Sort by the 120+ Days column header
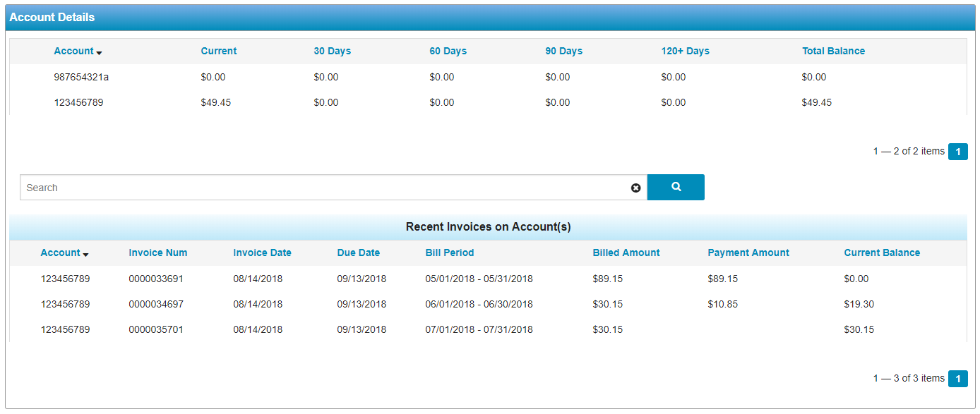Screen dimensions: 980x414 pos(685,51)
